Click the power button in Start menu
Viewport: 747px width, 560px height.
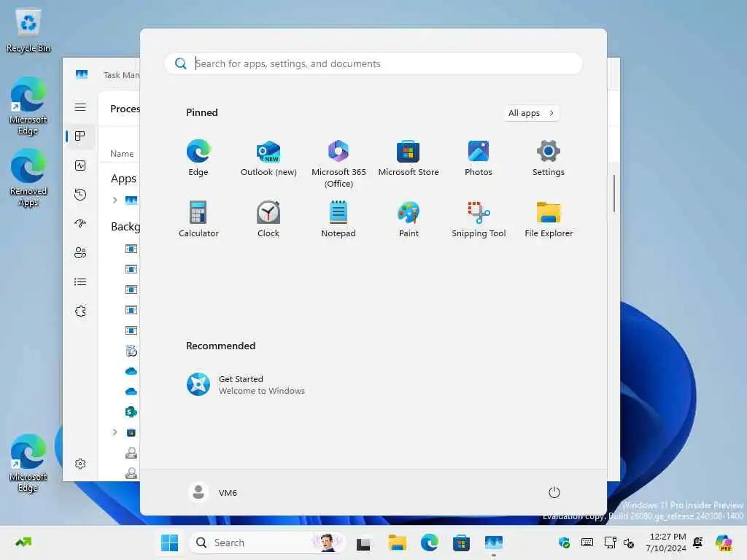554,492
